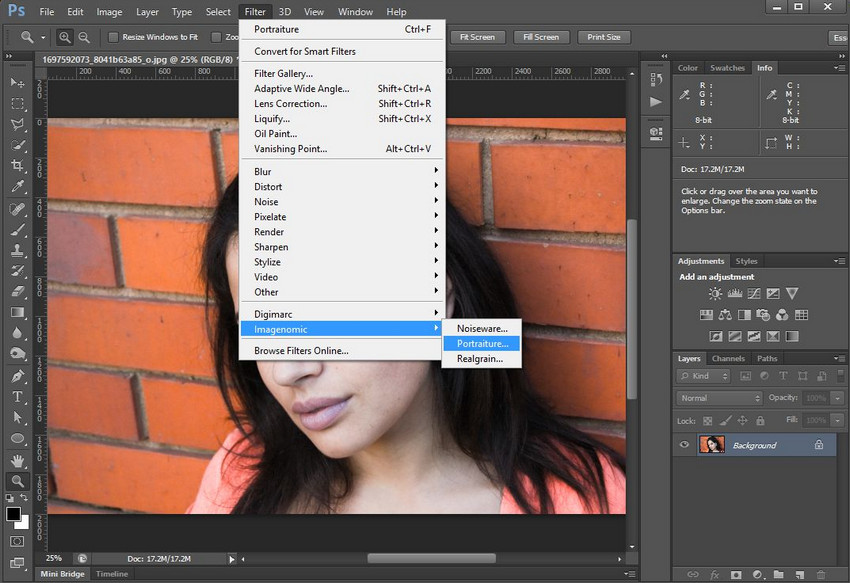This screenshot has height=583, width=850.
Task: Expand the Blur submenu
Action: point(342,171)
